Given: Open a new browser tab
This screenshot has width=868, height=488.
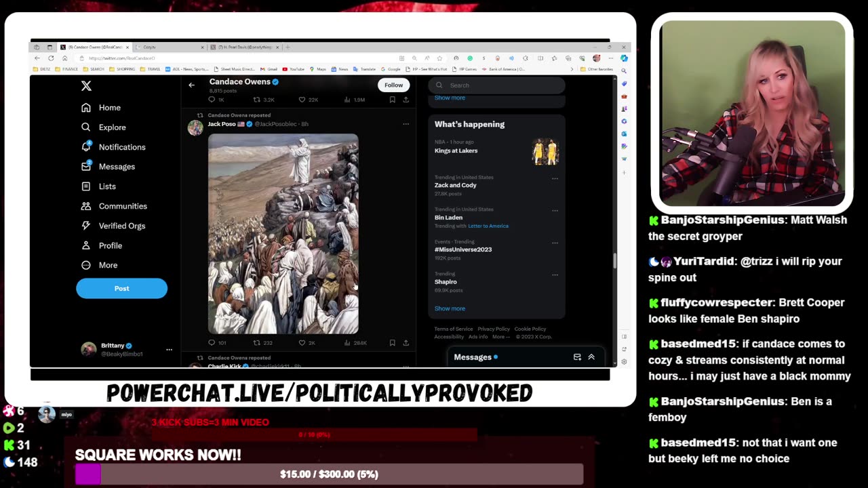Looking at the screenshot, I should click(x=288, y=47).
